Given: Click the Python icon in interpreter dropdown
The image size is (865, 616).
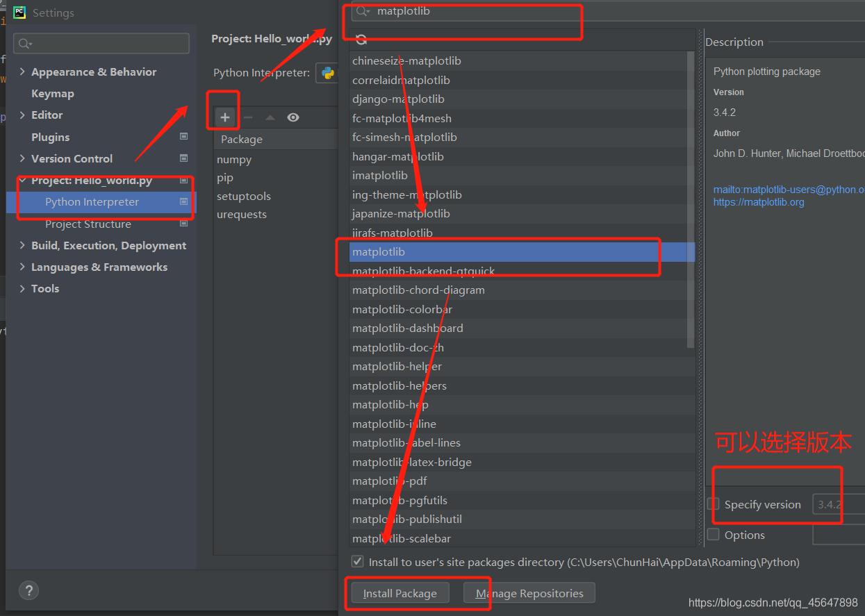Looking at the screenshot, I should (x=327, y=73).
